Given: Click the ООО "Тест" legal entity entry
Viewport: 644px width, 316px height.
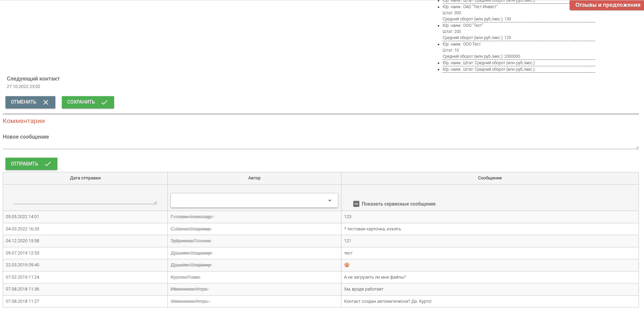Looking at the screenshot, I should (x=462, y=25).
